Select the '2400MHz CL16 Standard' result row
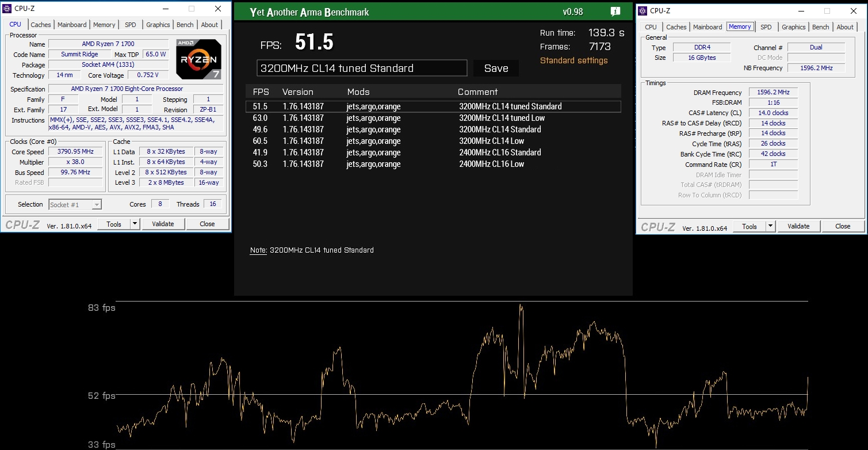 tap(433, 152)
